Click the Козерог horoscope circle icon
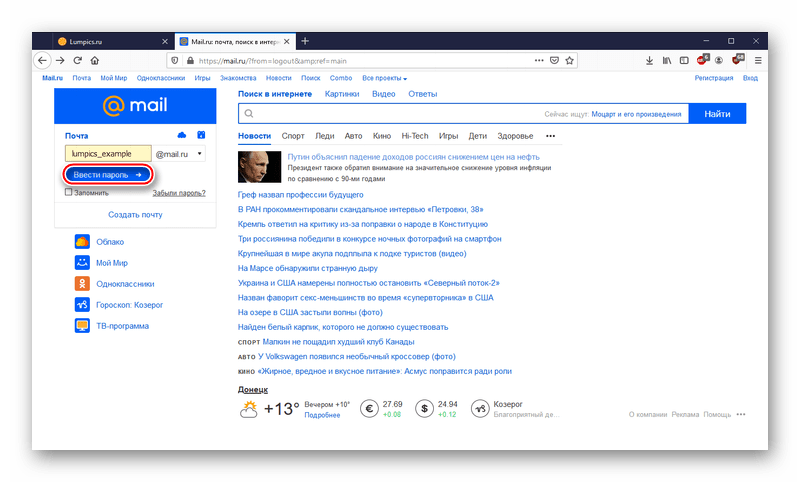This screenshot has width=800, height=482. click(x=480, y=409)
